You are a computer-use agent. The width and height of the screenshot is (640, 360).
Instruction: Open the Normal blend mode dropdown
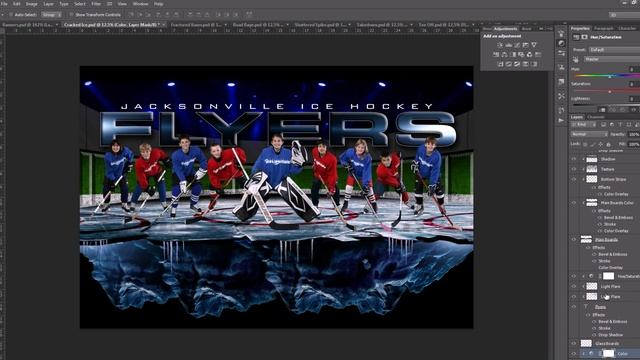(x=589, y=134)
